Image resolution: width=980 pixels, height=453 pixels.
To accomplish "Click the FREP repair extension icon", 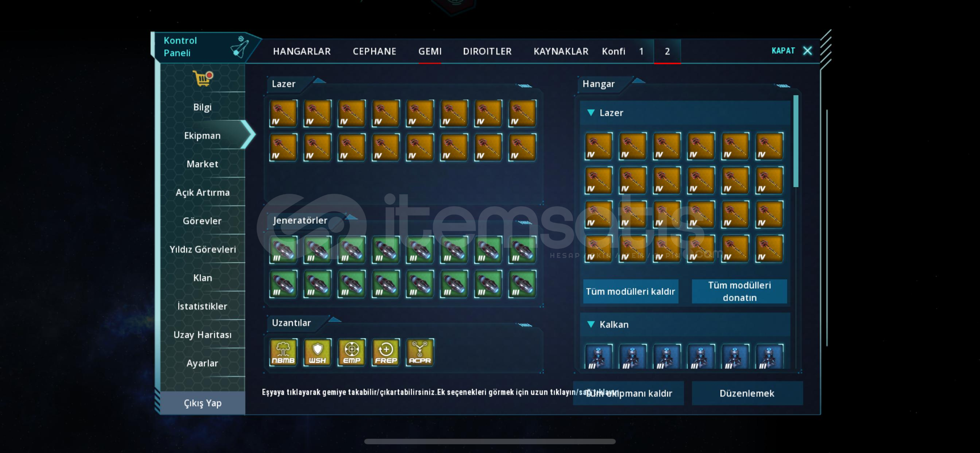I will click(386, 352).
